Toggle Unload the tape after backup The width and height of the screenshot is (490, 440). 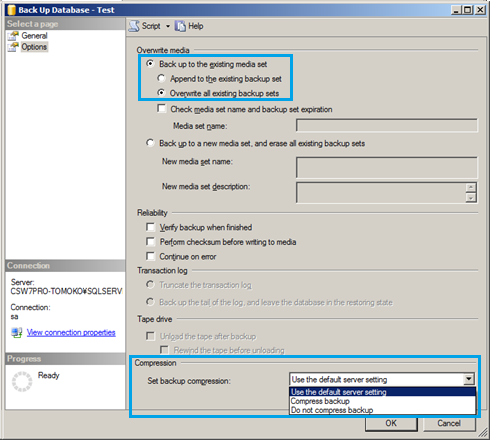click(150, 336)
